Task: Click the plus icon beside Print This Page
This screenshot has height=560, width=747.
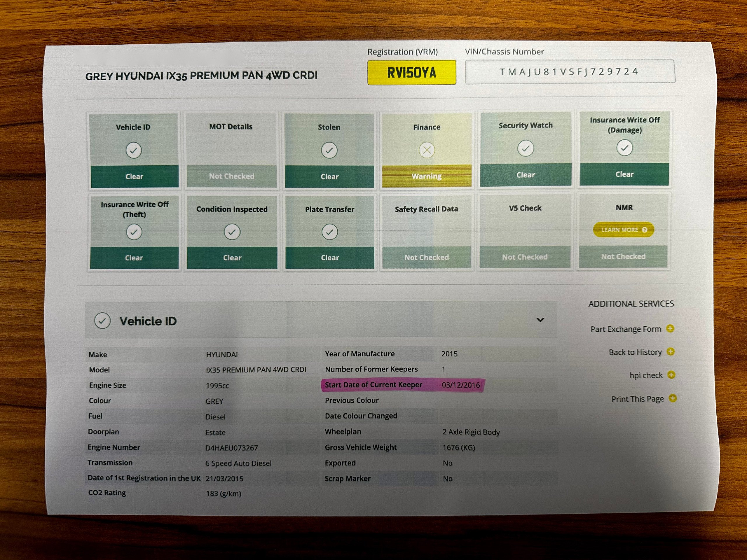Action: [x=672, y=398]
